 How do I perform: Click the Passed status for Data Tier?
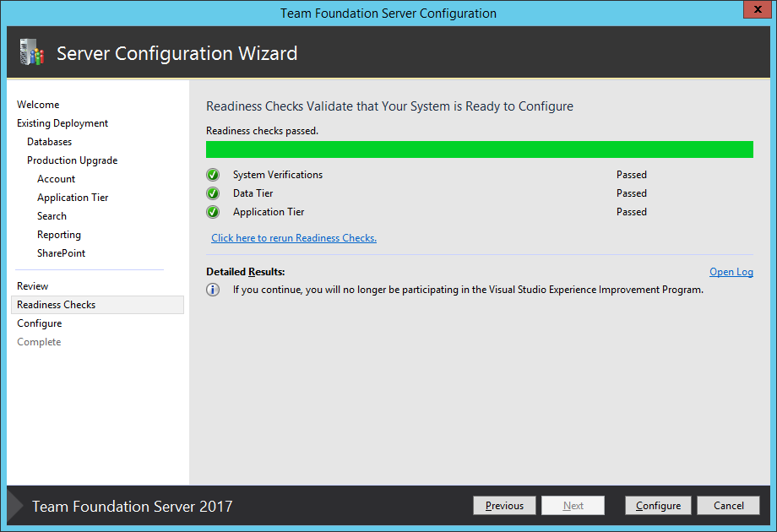click(632, 193)
